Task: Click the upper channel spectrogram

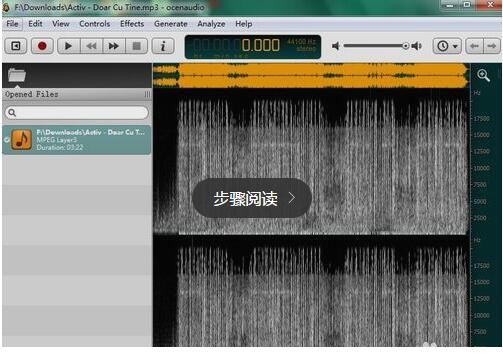Action: click(x=311, y=162)
